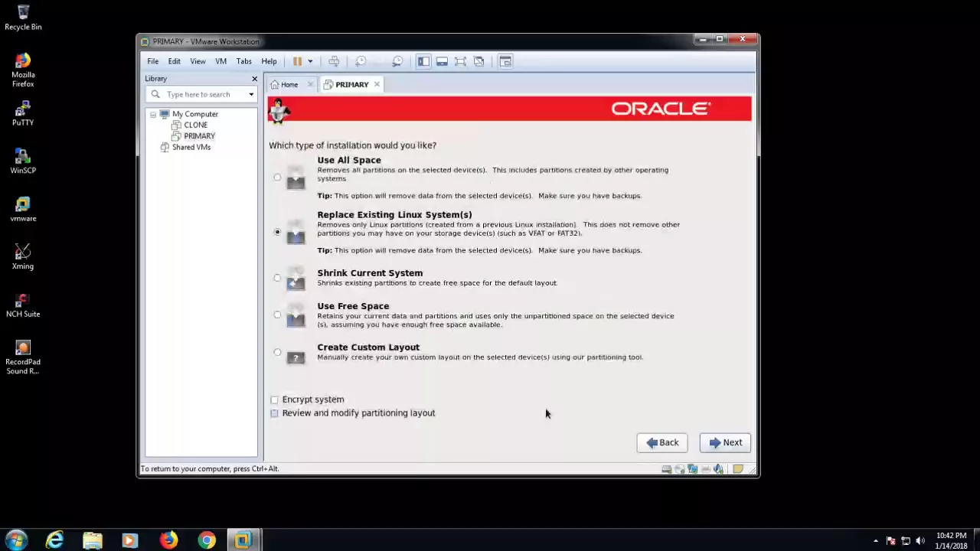Click the CD/DVD drive status bar icon
This screenshot has width=980, height=551.
679,469
